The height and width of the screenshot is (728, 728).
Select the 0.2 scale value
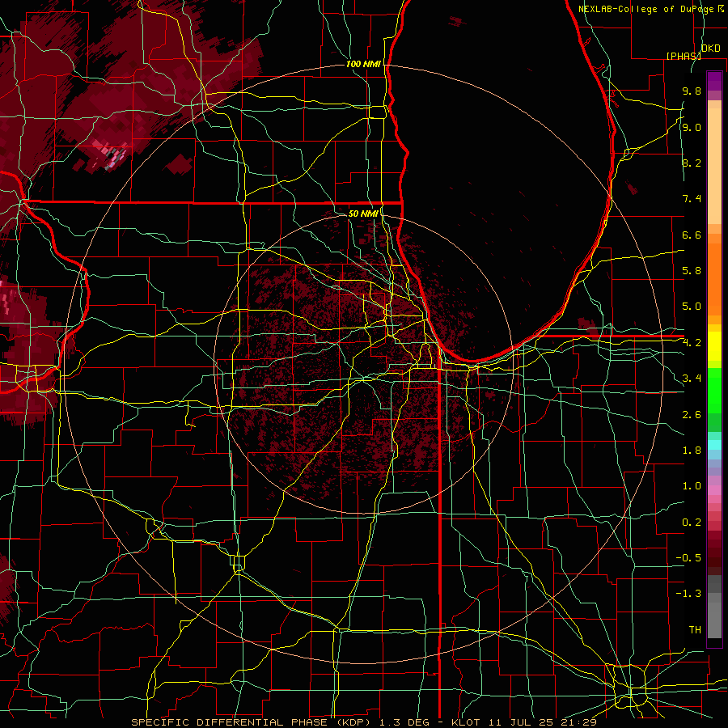(692, 523)
